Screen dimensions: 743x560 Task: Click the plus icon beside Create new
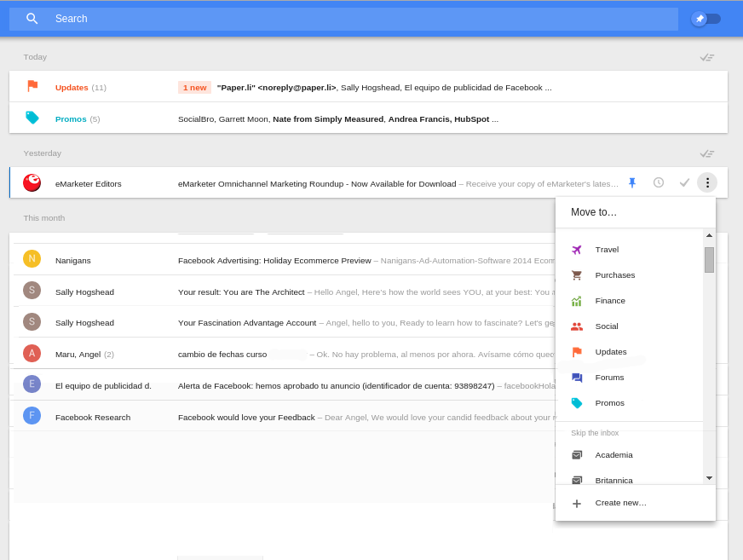(x=577, y=503)
